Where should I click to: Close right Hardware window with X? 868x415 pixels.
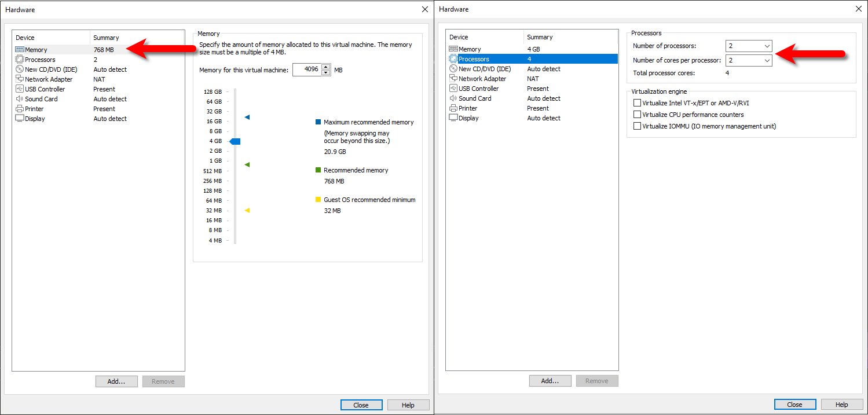point(859,9)
